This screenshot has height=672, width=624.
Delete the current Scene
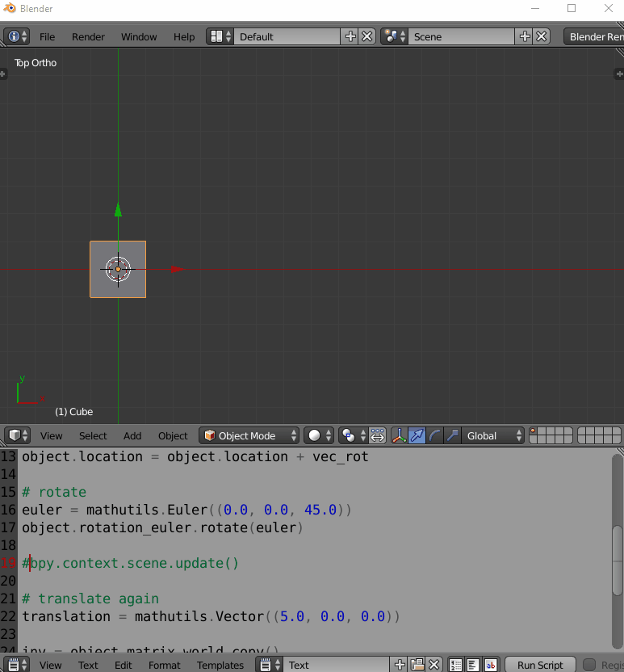pyautogui.click(x=542, y=36)
